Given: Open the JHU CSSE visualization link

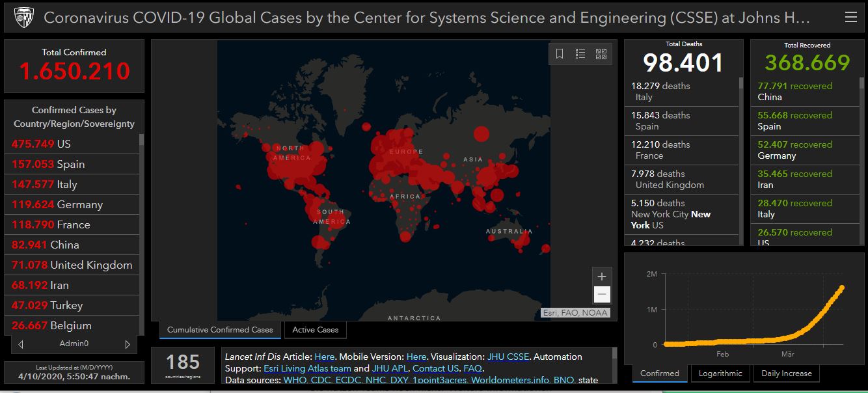Looking at the screenshot, I should pyautogui.click(x=508, y=357).
